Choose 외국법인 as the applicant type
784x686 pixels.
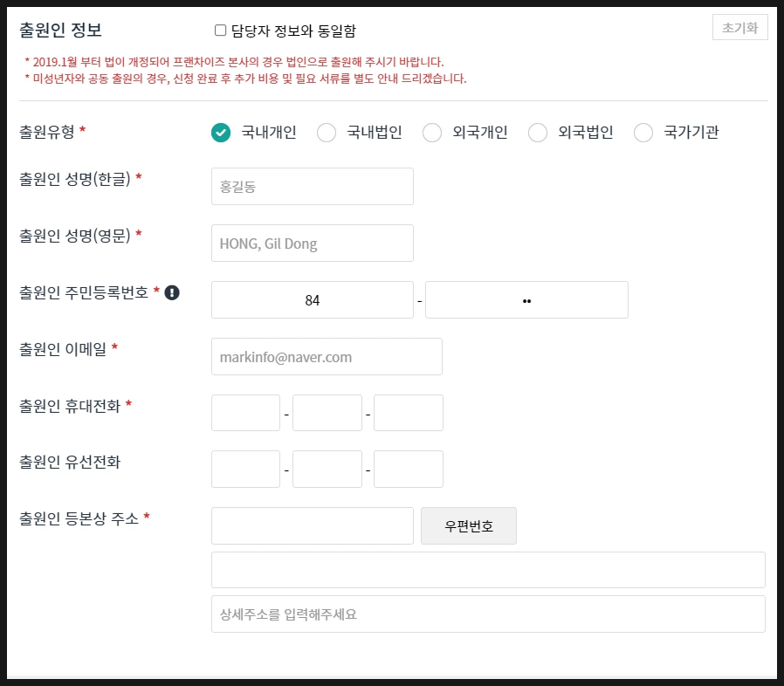tap(537, 133)
